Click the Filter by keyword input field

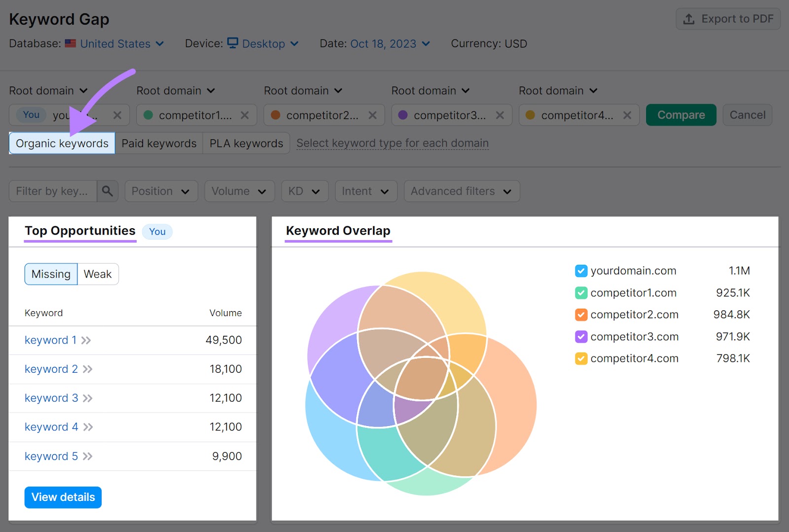(x=52, y=191)
